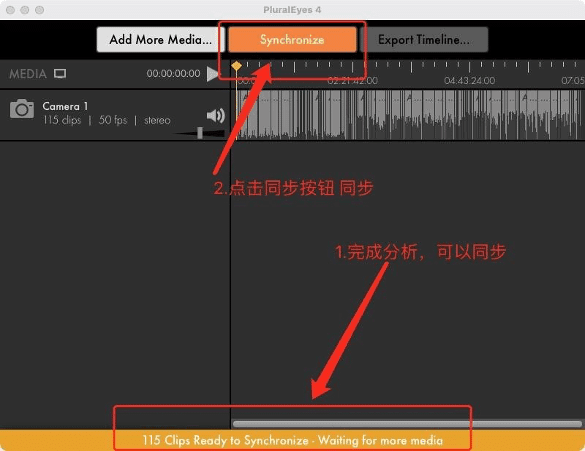Click the 04:43:24:00 ruler mark
Image resolution: width=585 pixels, height=451 pixels.
[x=469, y=81]
